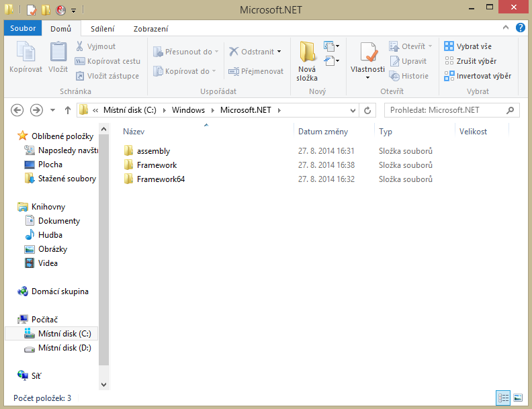Expand the Vlastnosti dropdown arrow
Viewport: 532px width, 409px height.
367,78
